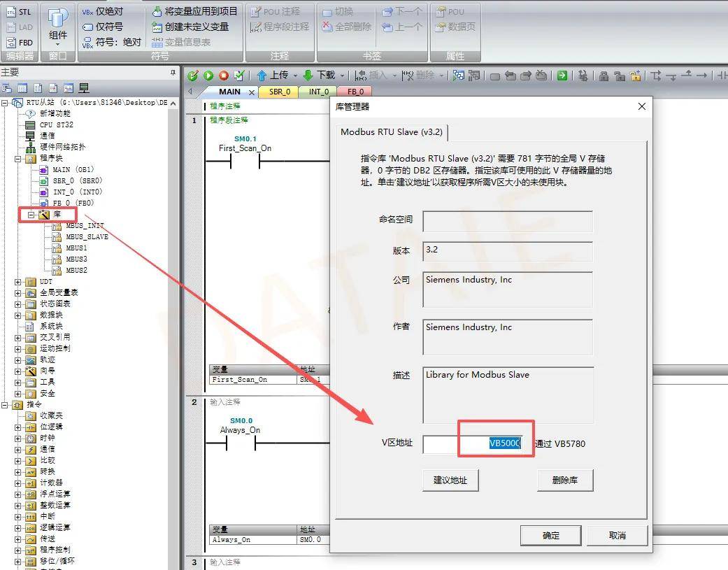Click the green RUN play icon
Image resolution: width=728 pixels, height=570 pixels.
[x=208, y=76]
